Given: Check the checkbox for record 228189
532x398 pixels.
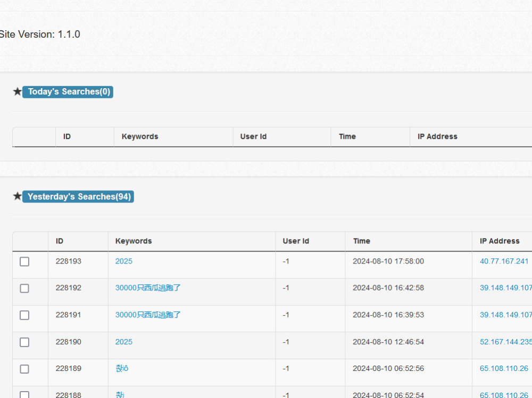Looking at the screenshot, I should click(x=24, y=369).
